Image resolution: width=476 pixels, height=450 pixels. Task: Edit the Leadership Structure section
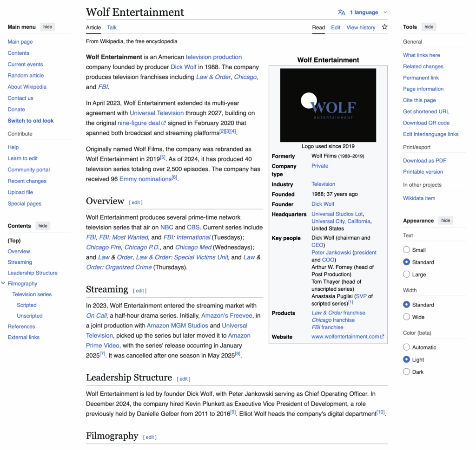pos(184,379)
